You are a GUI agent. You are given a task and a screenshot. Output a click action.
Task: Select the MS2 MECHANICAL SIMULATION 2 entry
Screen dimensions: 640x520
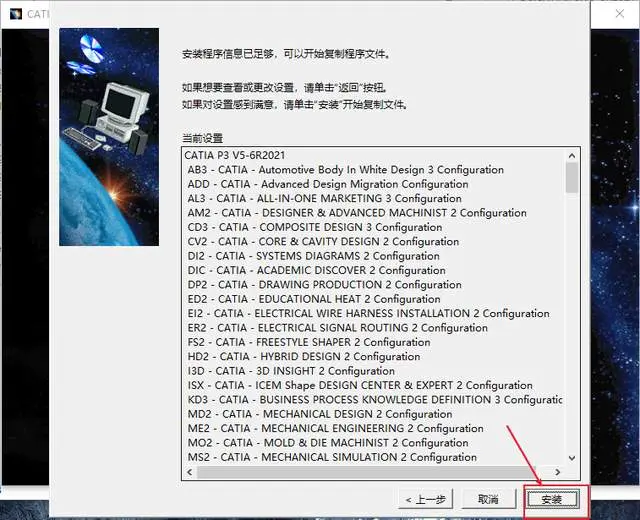332,457
